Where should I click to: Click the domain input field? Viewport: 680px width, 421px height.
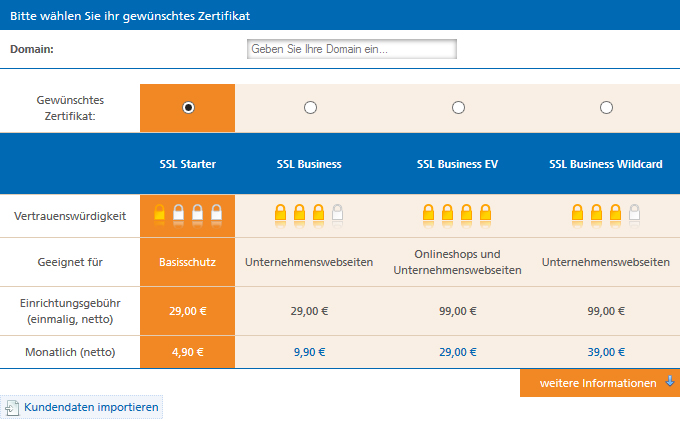[x=352, y=49]
